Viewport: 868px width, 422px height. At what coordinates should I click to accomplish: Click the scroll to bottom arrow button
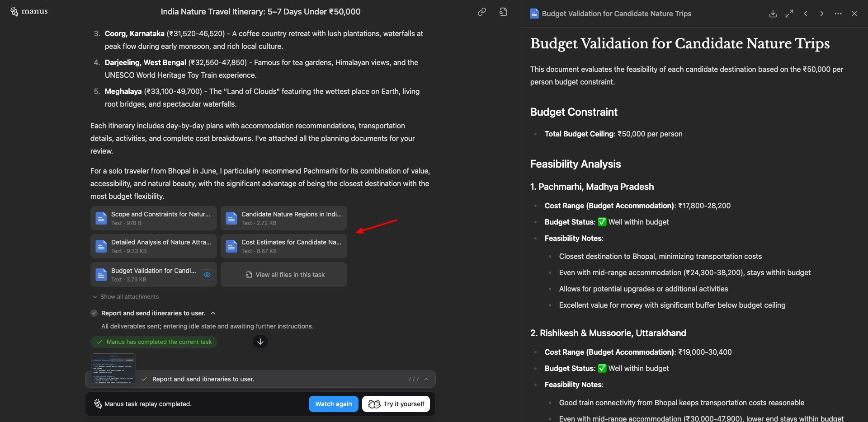click(260, 342)
